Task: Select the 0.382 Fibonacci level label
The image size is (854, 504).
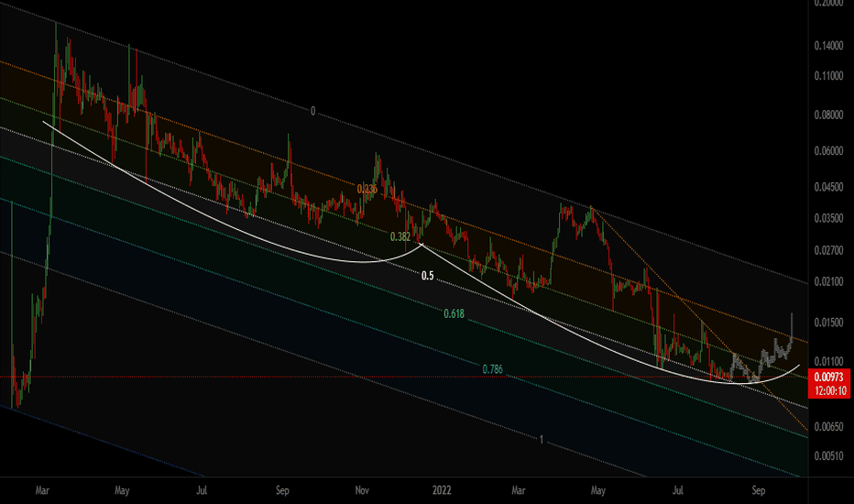Action: click(400, 236)
